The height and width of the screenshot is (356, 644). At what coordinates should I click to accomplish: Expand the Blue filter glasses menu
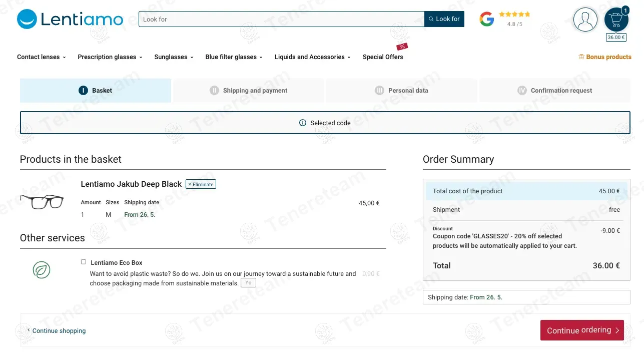(x=234, y=57)
